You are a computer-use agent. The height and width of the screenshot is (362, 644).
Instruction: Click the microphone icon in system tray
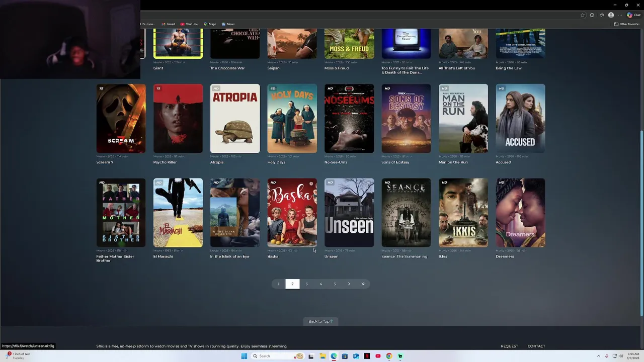(x=606, y=356)
